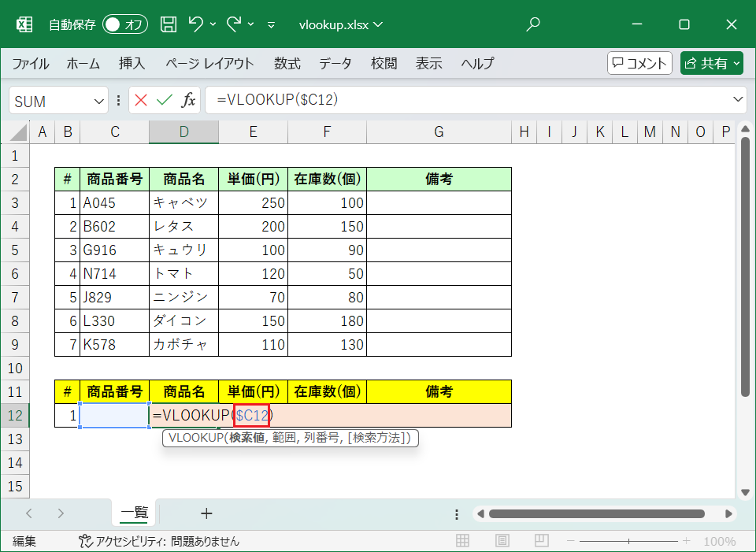Image resolution: width=756 pixels, height=552 pixels.
Task: Click the コメント button
Action: tap(639, 64)
